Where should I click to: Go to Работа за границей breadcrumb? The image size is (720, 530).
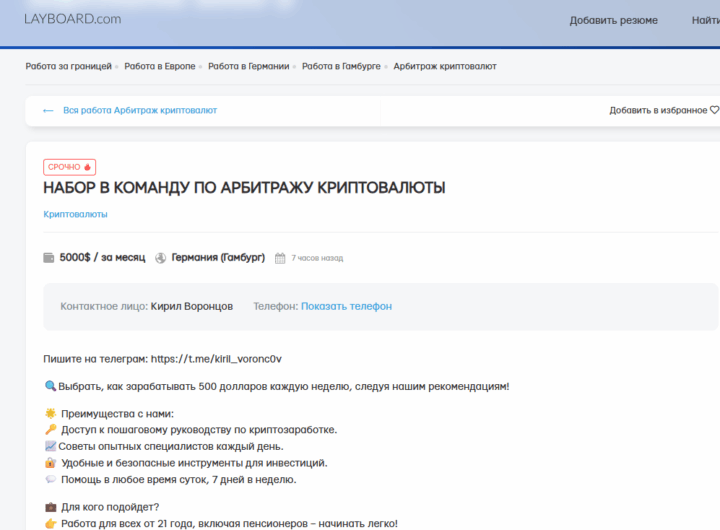[68, 66]
